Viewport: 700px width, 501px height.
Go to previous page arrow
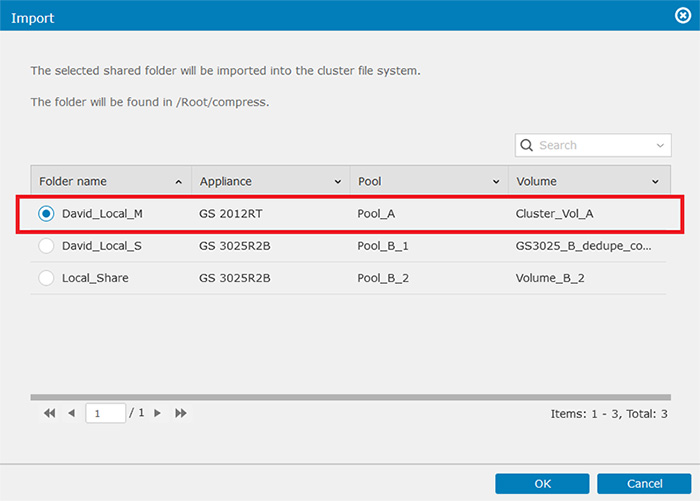71,413
